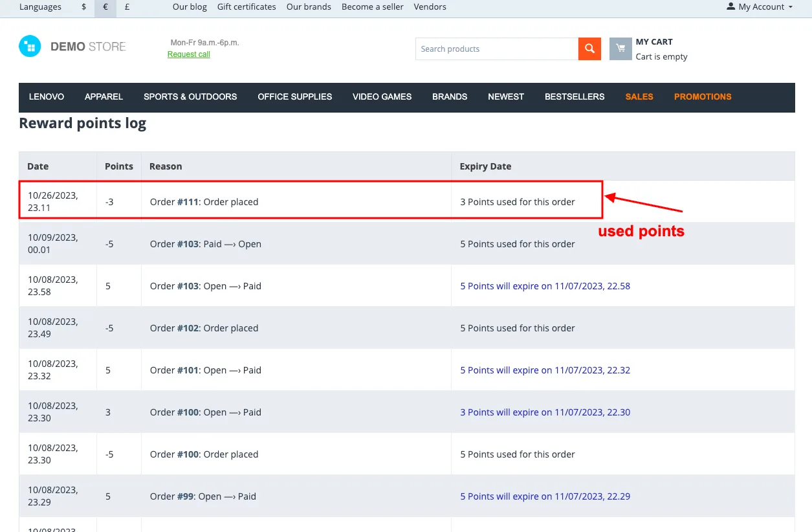Open the Promotions menu item

tap(703, 96)
